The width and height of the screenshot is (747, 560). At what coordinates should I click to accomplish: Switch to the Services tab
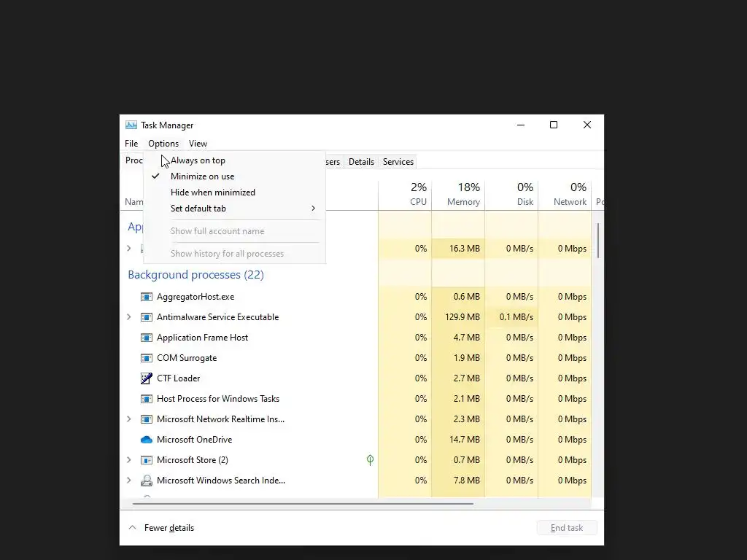pyautogui.click(x=398, y=162)
